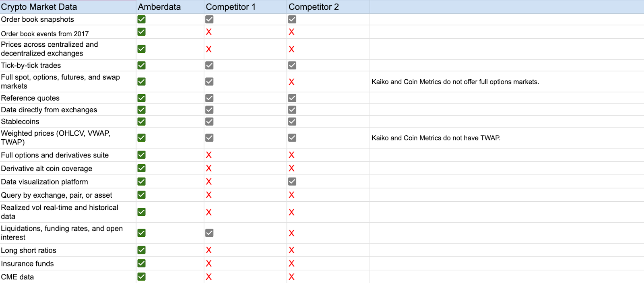This screenshot has height=283, width=644.
Task: Click Competitor 1 red X for Realized vol row
Action: click(208, 212)
